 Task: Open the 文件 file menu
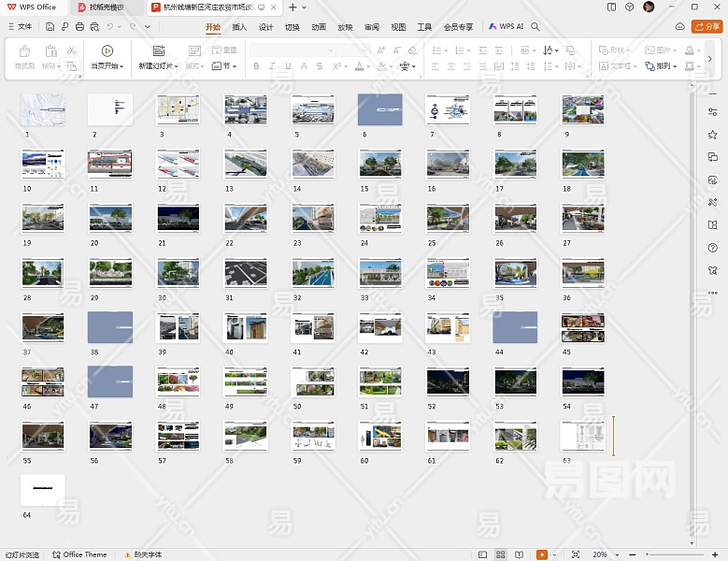[19, 27]
